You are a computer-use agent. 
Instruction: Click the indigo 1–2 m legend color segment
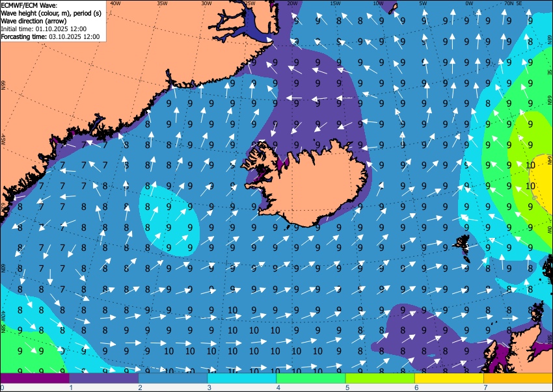pyautogui.click(x=103, y=378)
